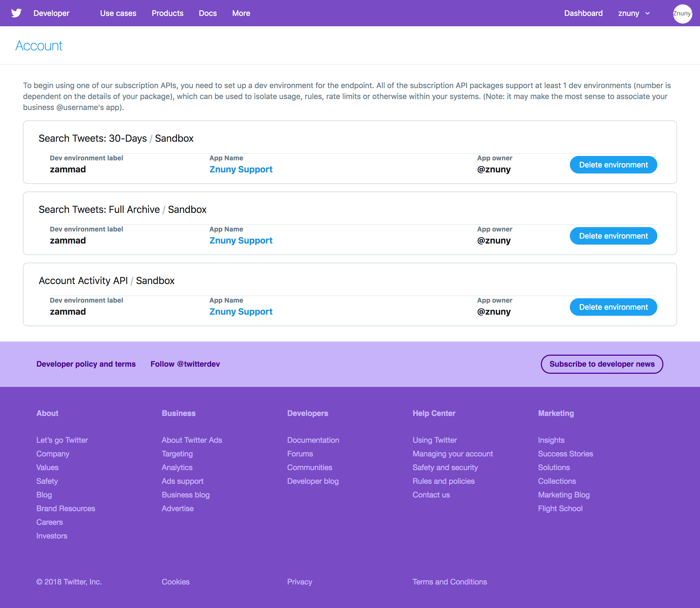This screenshot has height=608, width=700.
Task: Open Values footer link
Action: coord(48,468)
